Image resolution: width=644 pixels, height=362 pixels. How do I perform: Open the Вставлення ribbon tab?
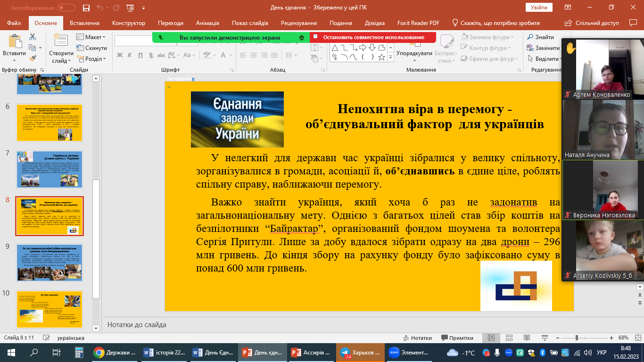(x=84, y=23)
